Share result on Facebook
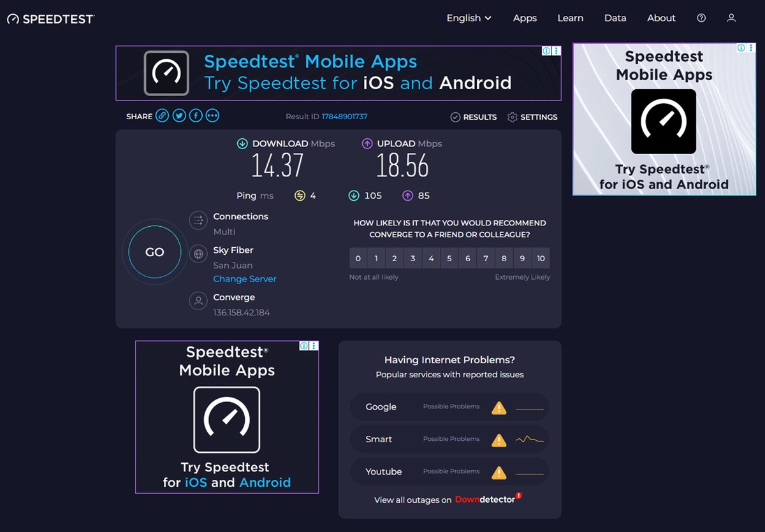Viewport: 765px width, 532px height. tap(196, 116)
